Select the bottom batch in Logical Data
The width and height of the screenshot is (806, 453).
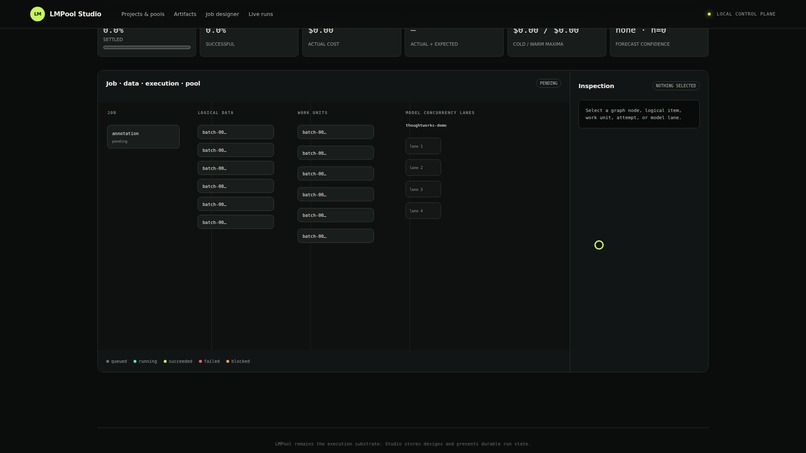click(235, 222)
